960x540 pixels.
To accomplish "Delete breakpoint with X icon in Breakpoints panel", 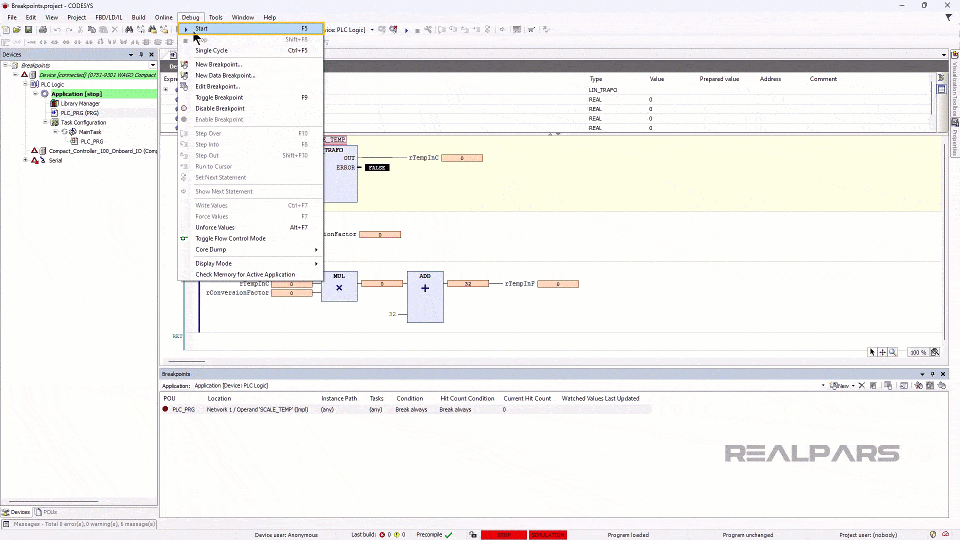I will 861,386.
